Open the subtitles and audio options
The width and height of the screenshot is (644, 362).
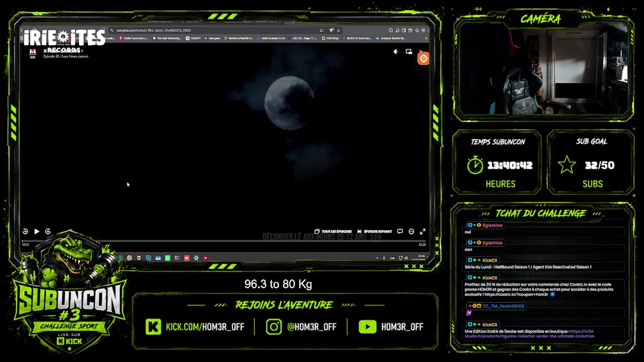[x=400, y=231]
